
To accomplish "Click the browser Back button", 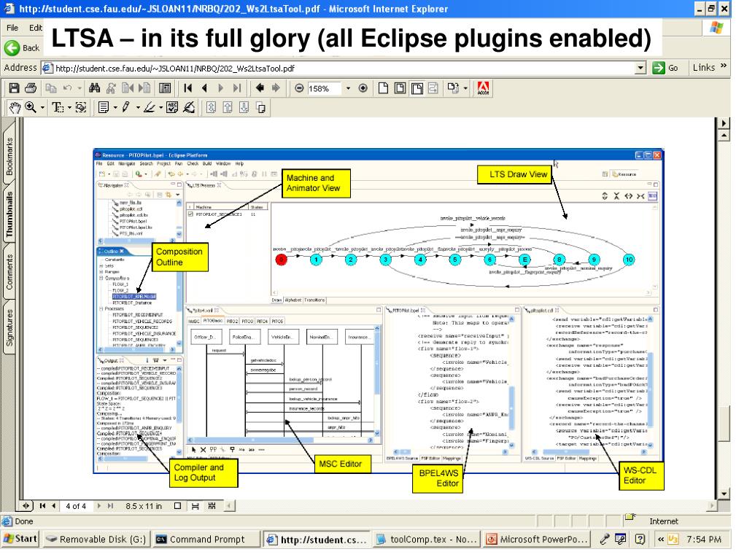I will coord(22,47).
